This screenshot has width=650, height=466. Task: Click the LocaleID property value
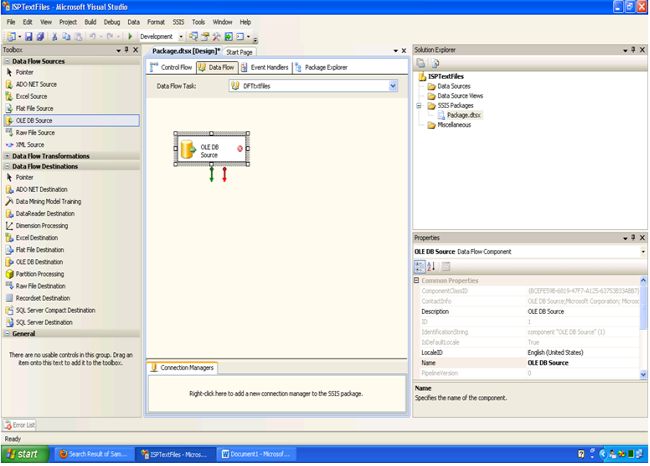click(582, 352)
